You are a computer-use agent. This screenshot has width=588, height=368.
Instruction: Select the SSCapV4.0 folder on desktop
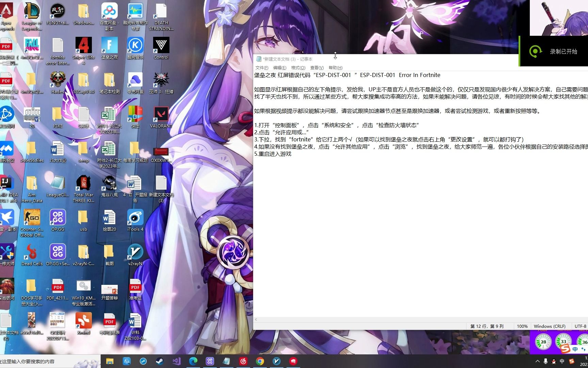click(x=83, y=83)
